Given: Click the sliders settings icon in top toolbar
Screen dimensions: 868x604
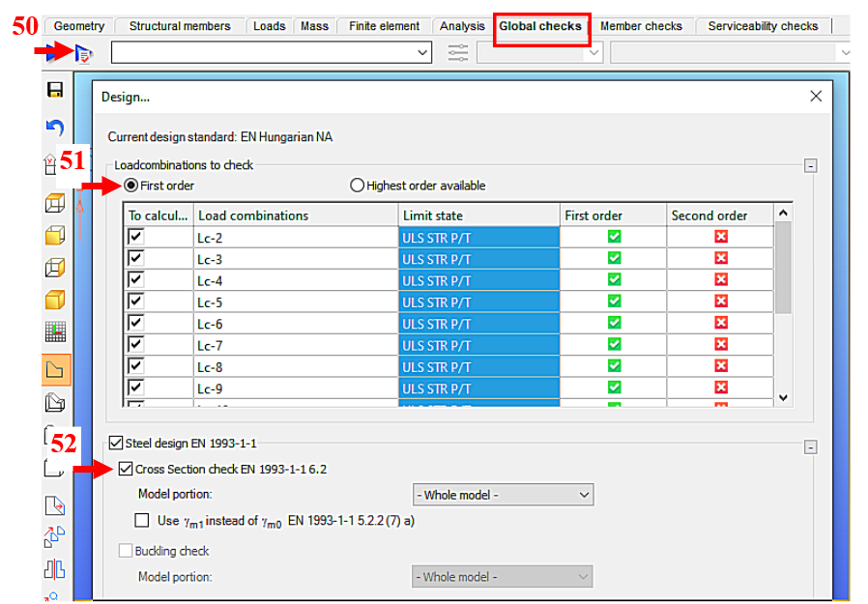Looking at the screenshot, I should (x=458, y=53).
